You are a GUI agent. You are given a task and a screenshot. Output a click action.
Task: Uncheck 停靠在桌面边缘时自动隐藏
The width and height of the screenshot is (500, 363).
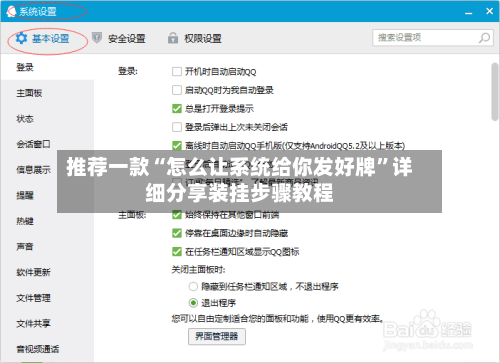tap(177, 233)
